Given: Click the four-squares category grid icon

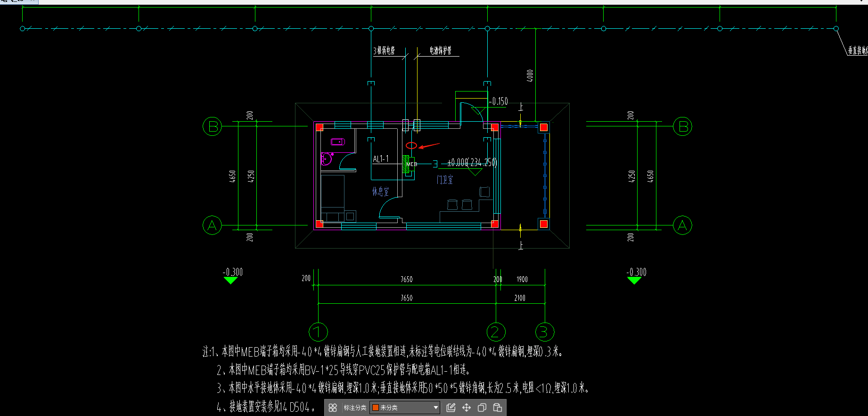Looking at the screenshot, I should coord(333,408).
